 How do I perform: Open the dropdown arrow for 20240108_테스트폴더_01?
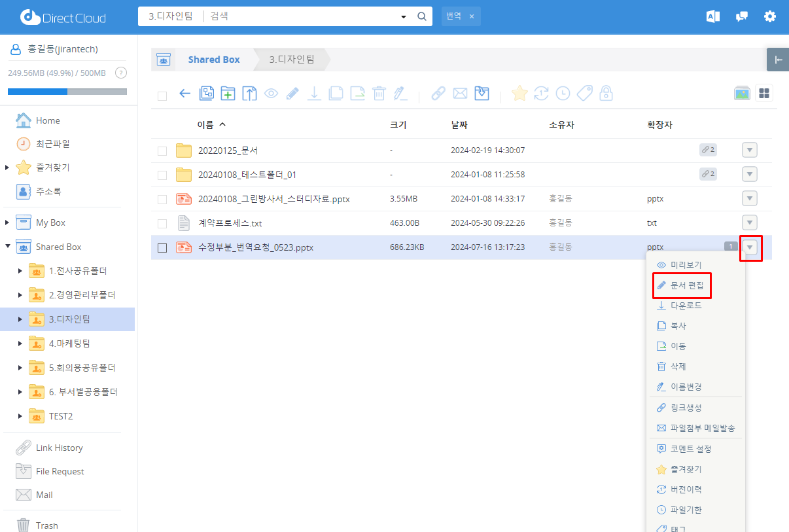pos(750,175)
